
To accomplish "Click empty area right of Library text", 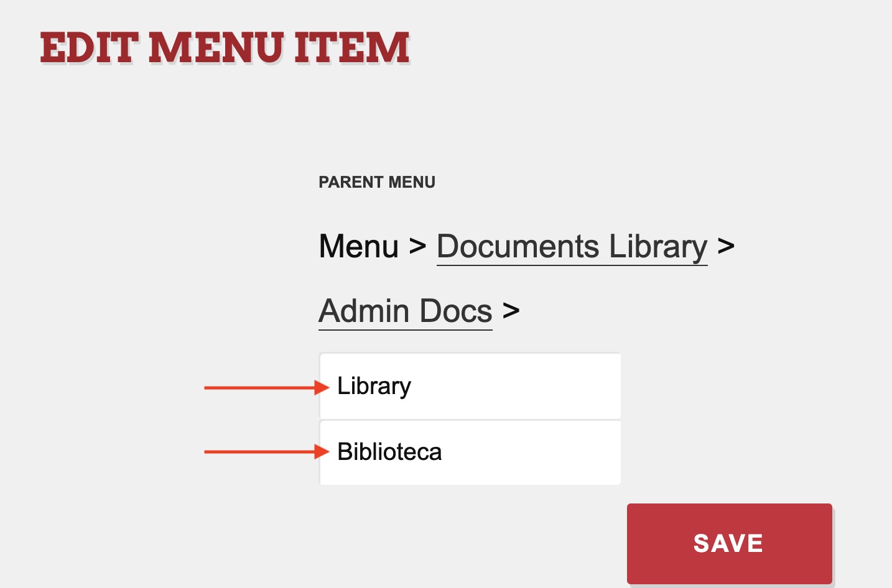I will coord(516,386).
